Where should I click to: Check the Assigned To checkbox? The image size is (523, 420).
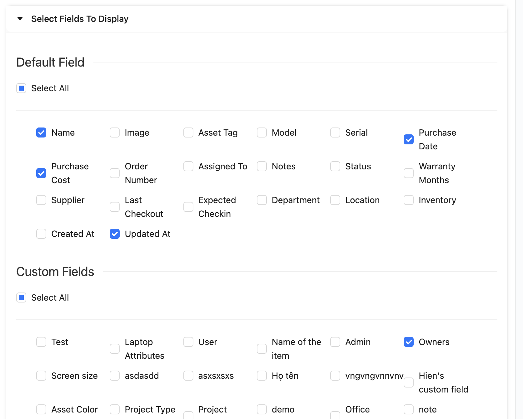pyautogui.click(x=188, y=167)
